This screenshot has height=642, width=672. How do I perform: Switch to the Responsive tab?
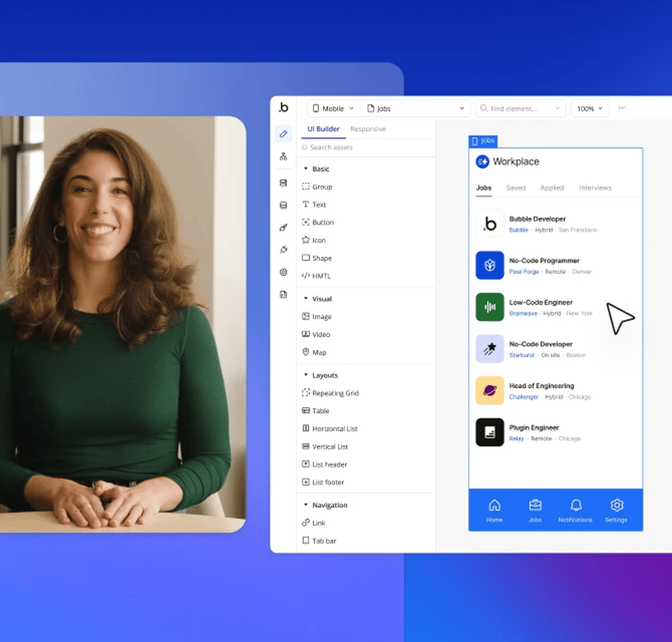tap(367, 130)
